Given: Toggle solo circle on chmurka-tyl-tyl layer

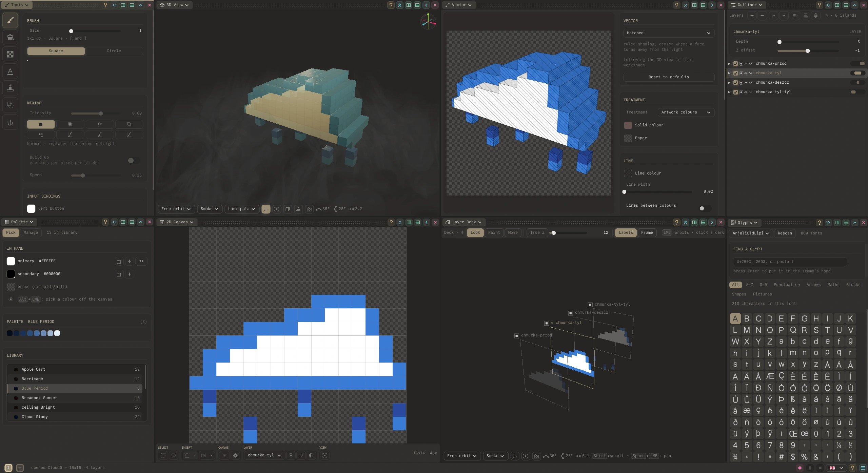Looking at the screenshot, I should (741, 92).
